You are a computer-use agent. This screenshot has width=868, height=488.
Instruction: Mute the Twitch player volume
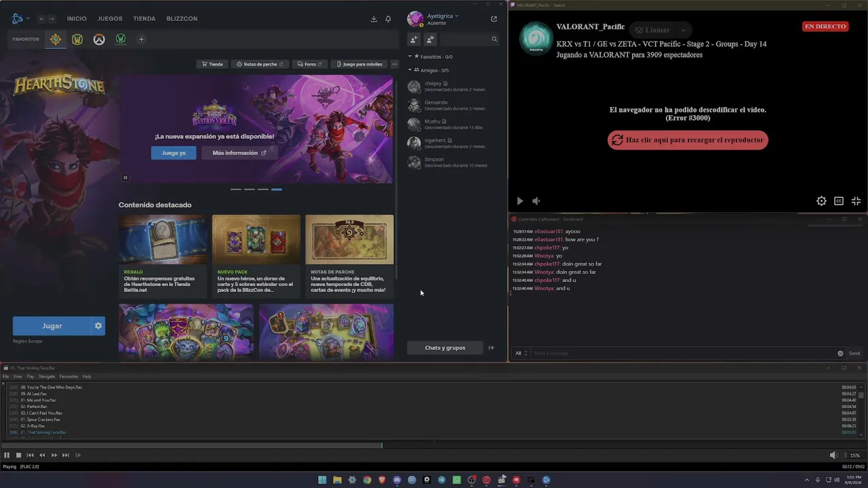click(536, 201)
